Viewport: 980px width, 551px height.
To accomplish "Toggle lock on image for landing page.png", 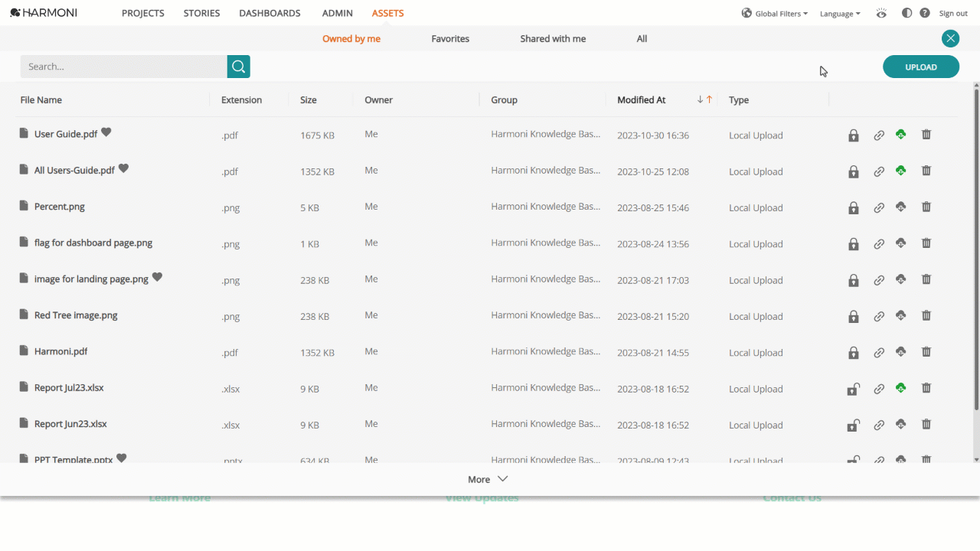I will (853, 280).
